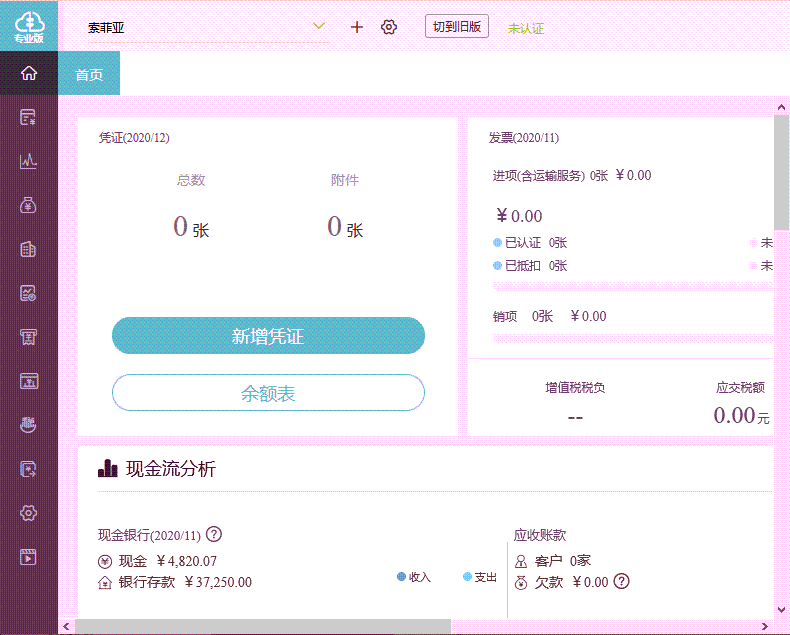
Task: Open the gear settings icon in top bar
Action: tap(389, 27)
